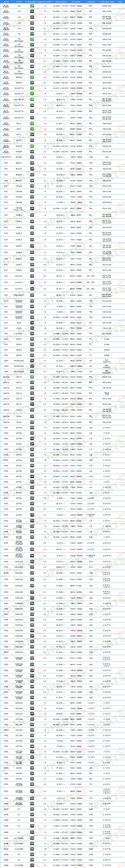Select the 323_ body code cell

(91, 328)
